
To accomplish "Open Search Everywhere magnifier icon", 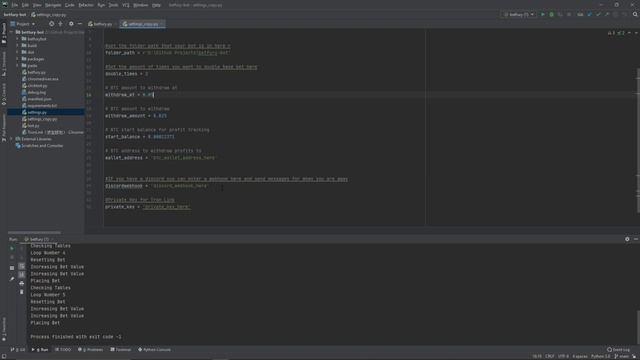I will coord(635,14).
